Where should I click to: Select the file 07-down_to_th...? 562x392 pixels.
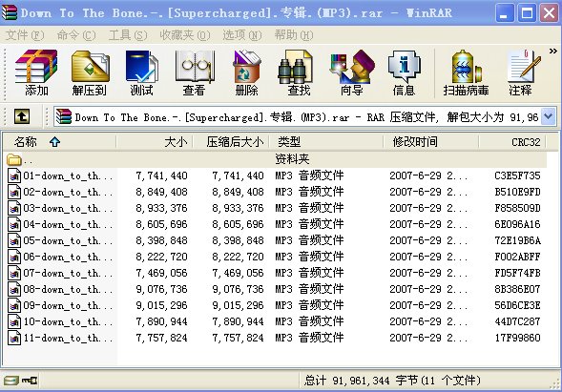click(276, 273)
